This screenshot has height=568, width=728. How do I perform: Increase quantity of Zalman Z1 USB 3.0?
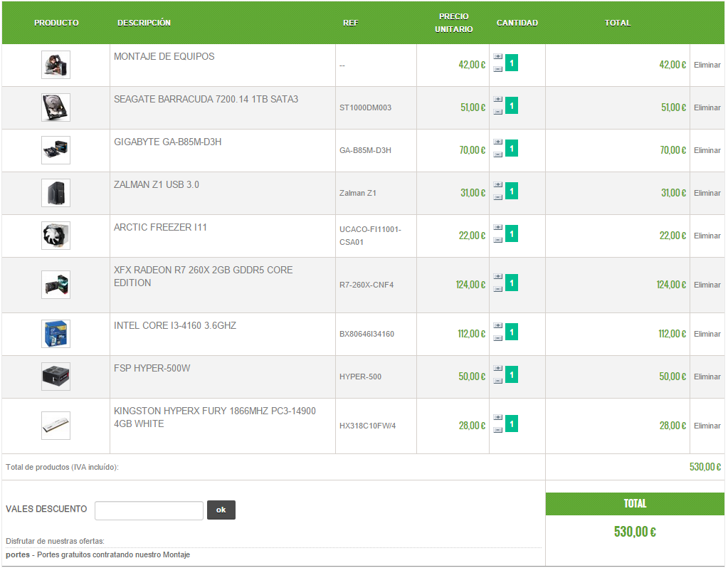point(497,185)
